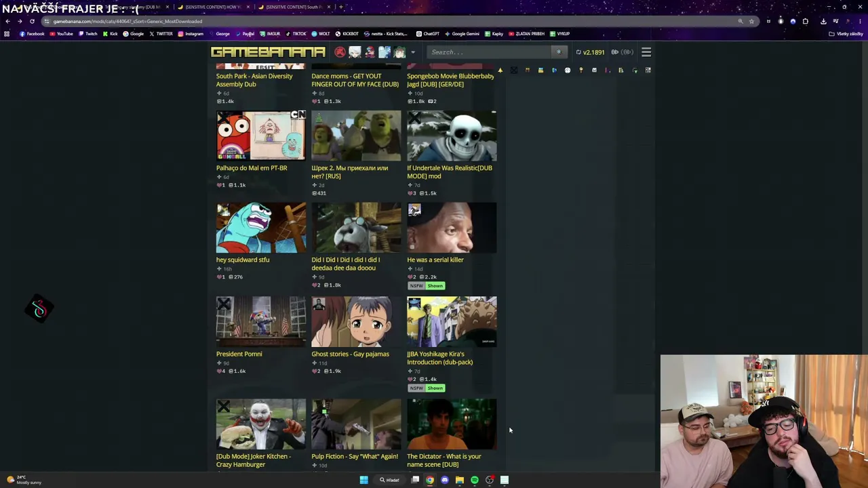This screenshot has width=868, height=488.
Task: Open the browser downloads icon
Action: pyautogui.click(x=823, y=21)
